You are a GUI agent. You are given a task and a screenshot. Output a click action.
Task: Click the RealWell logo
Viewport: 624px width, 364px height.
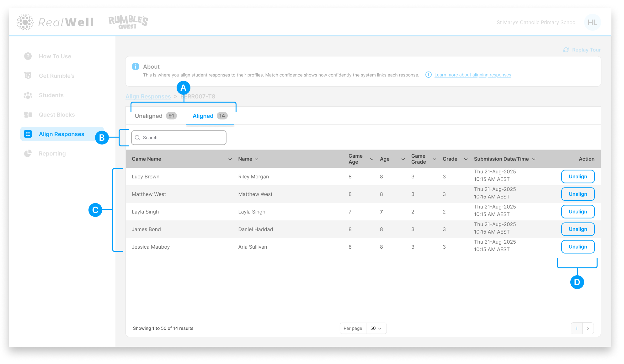coord(55,22)
